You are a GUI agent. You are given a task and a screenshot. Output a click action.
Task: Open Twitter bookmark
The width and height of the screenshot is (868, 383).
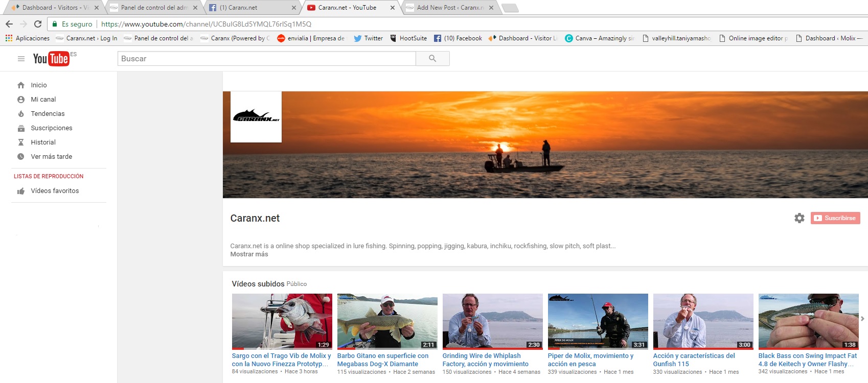(368, 38)
